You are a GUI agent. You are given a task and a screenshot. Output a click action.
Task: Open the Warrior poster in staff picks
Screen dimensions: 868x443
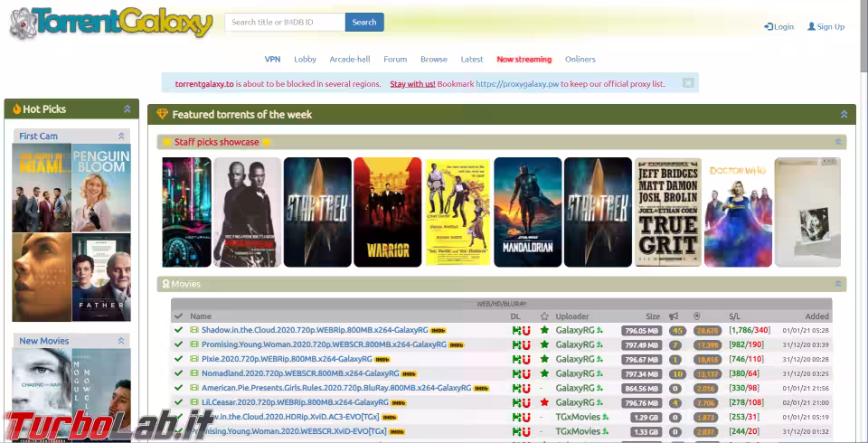(388, 212)
